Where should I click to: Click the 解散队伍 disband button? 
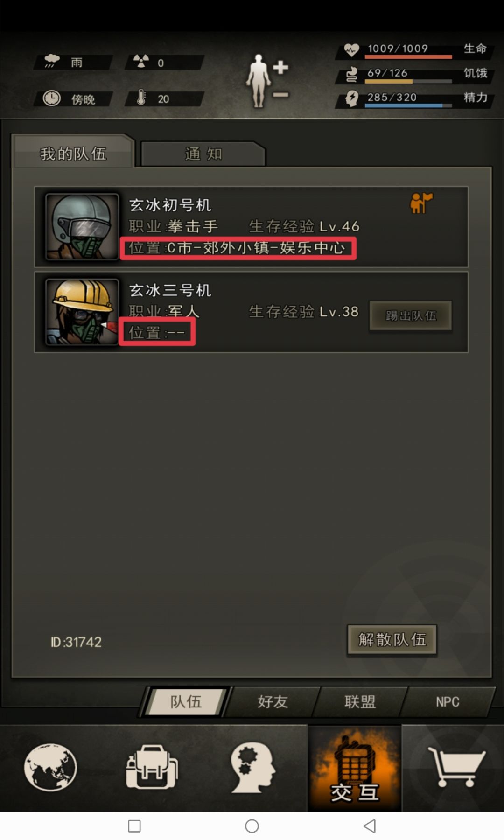pyautogui.click(x=392, y=640)
